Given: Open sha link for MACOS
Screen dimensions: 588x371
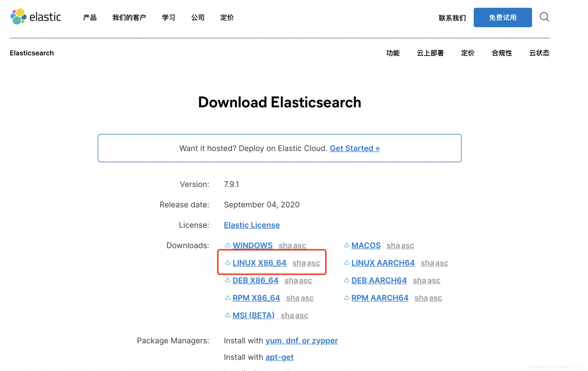Looking at the screenshot, I should (393, 246).
